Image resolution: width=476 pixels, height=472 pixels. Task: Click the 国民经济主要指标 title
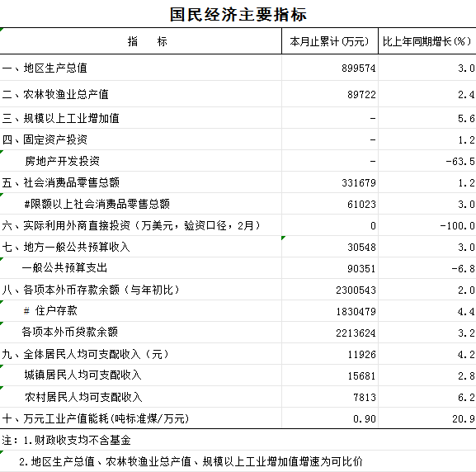click(x=238, y=14)
